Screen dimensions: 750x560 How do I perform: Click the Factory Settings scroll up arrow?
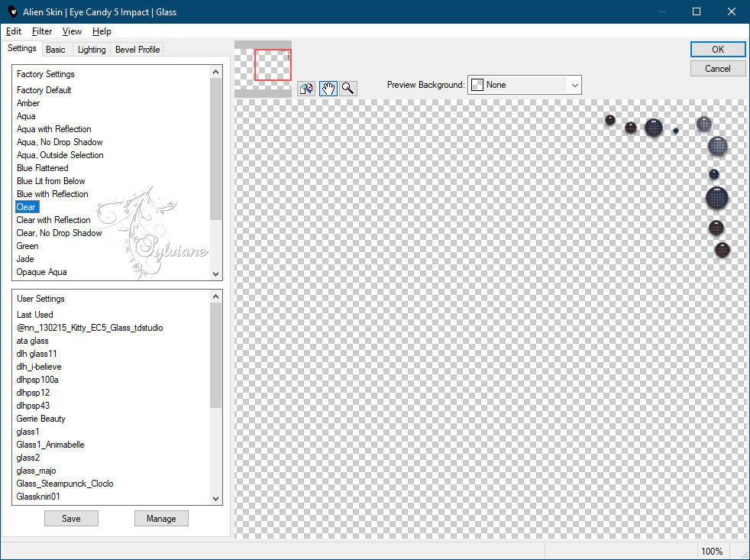pyautogui.click(x=215, y=73)
